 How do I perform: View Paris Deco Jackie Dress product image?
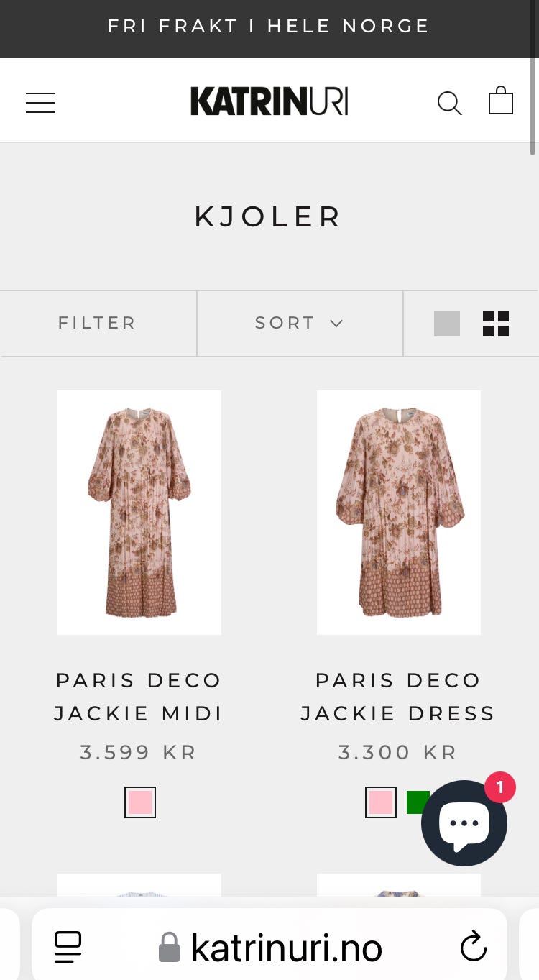[x=398, y=512]
